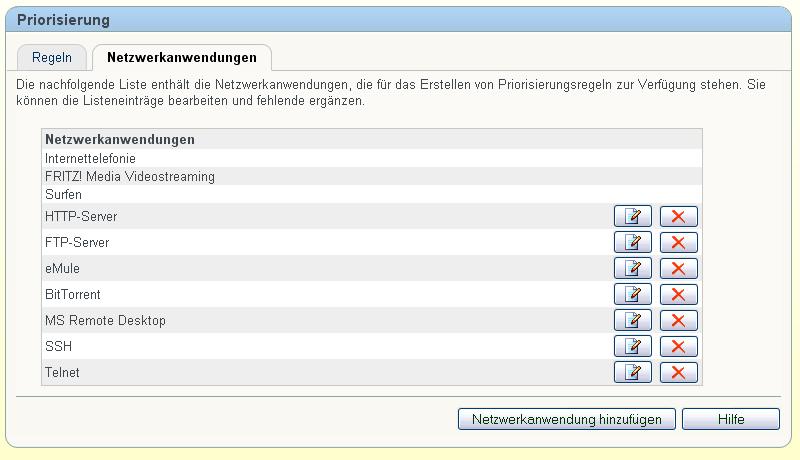Screen dimensions: 800x460
Task: Select the Netzwerkanwendungen tab
Action: click(x=181, y=57)
